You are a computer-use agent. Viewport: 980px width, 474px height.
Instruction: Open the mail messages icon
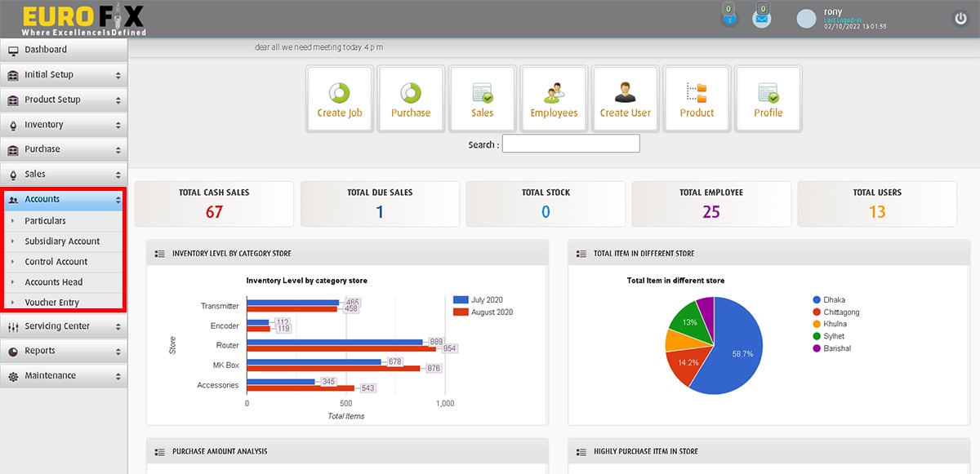[761, 18]
